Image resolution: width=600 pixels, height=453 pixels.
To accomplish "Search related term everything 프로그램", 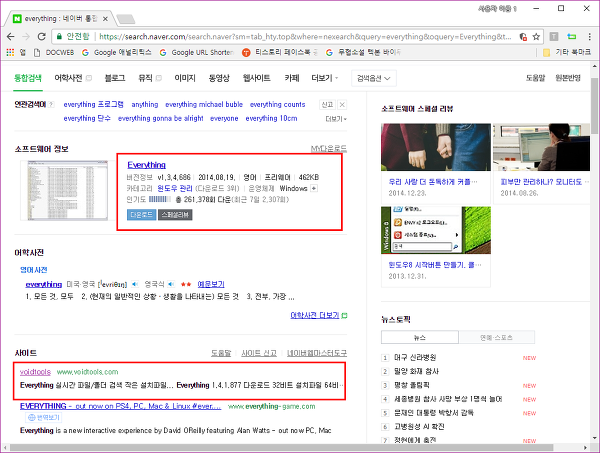I will (x=93, y=104).
